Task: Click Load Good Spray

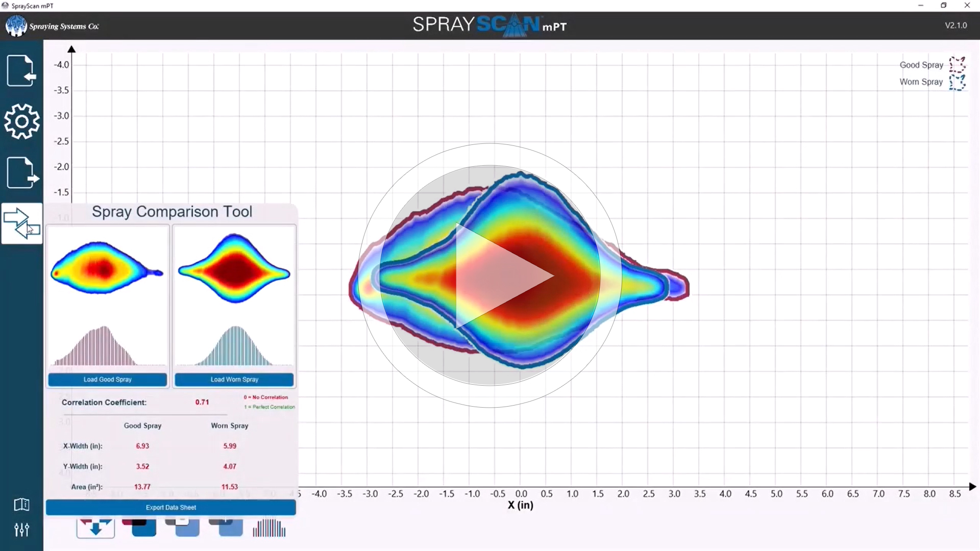Action: pos(107,379)
